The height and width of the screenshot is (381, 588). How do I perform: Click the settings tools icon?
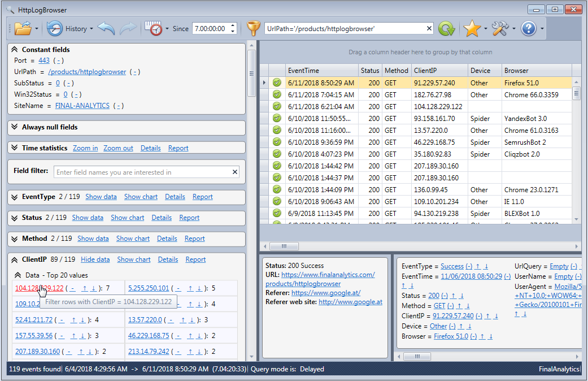point(500,28)
